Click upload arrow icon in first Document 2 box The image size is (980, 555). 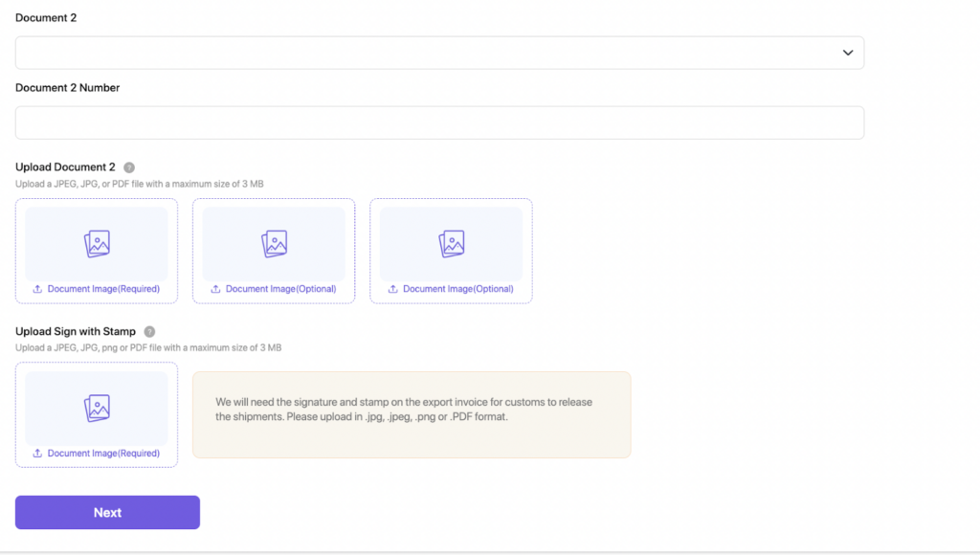(38, 289)
